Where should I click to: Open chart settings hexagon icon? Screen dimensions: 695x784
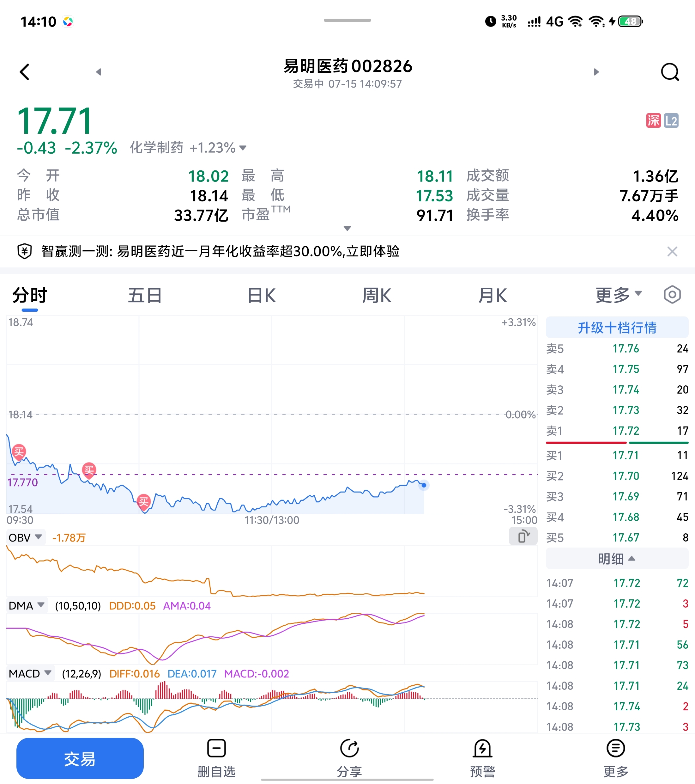(x=672, y=295)
